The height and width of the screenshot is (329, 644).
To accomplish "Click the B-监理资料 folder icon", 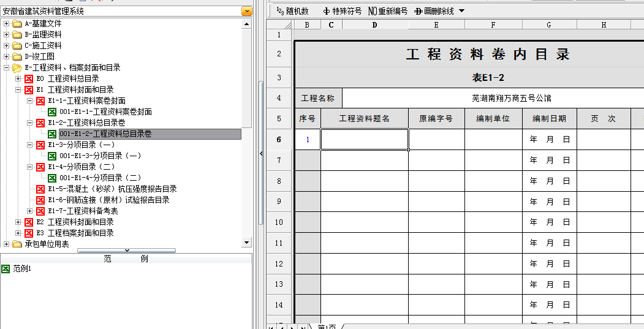I will pos(17,35).
